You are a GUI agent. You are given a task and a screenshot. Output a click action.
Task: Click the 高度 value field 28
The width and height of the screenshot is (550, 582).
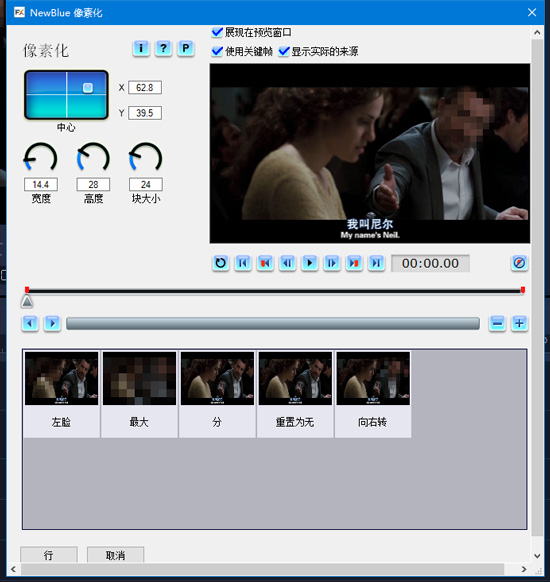click(93, 184)
